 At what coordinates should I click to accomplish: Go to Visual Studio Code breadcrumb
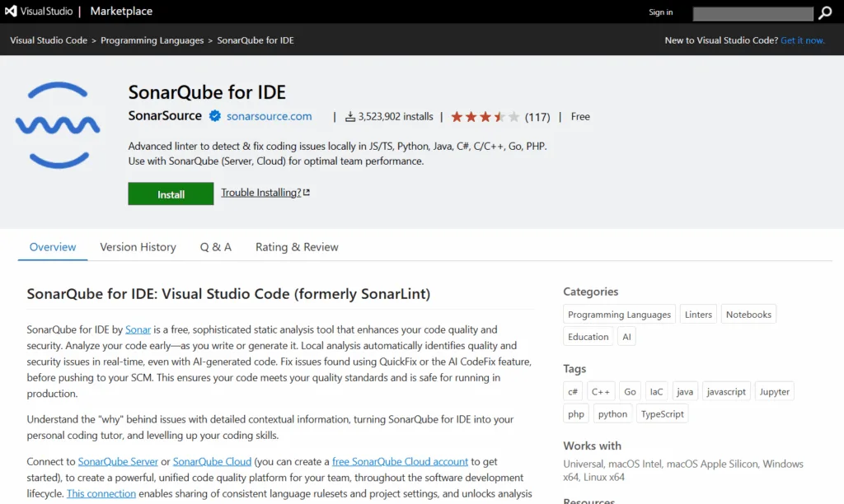49,40
